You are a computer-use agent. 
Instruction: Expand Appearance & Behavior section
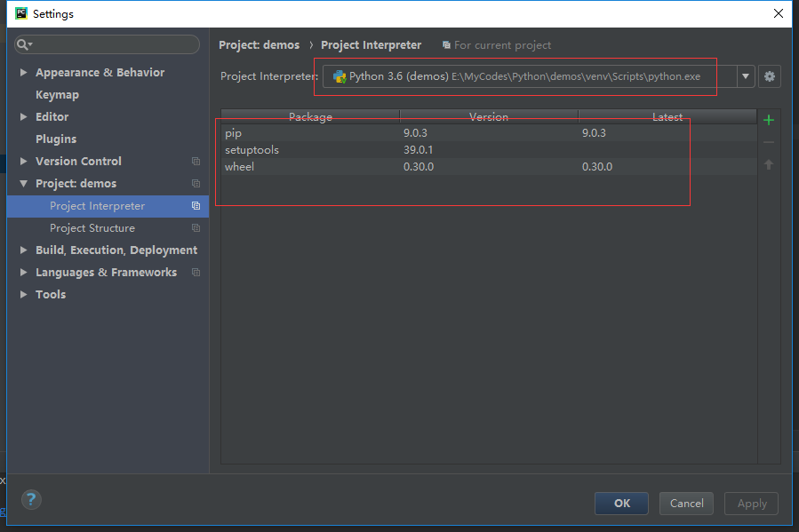[23, 72]
